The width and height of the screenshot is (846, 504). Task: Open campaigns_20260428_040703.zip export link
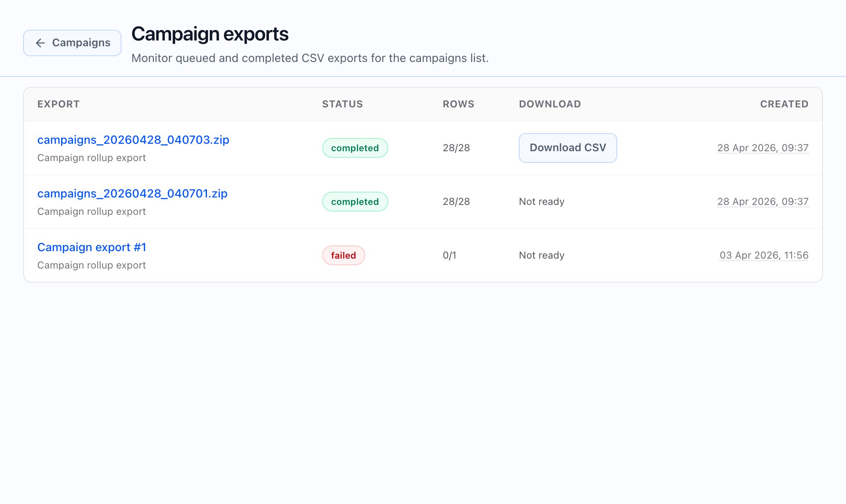click(133, 140)
